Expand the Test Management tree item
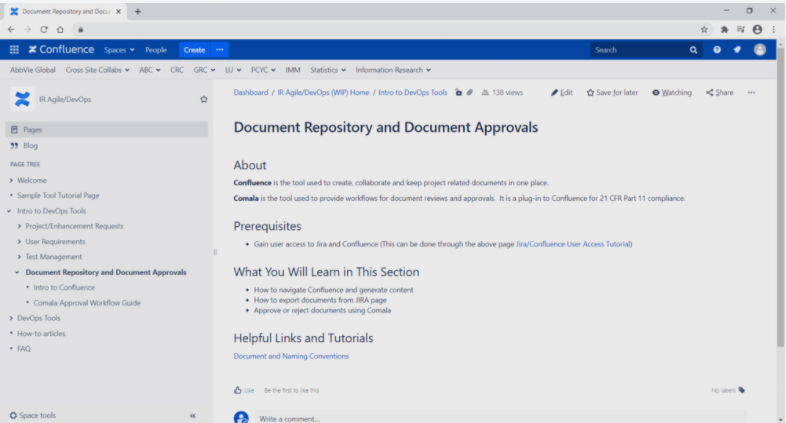This screenshot has height=423, width=786. tap(19, 257)
